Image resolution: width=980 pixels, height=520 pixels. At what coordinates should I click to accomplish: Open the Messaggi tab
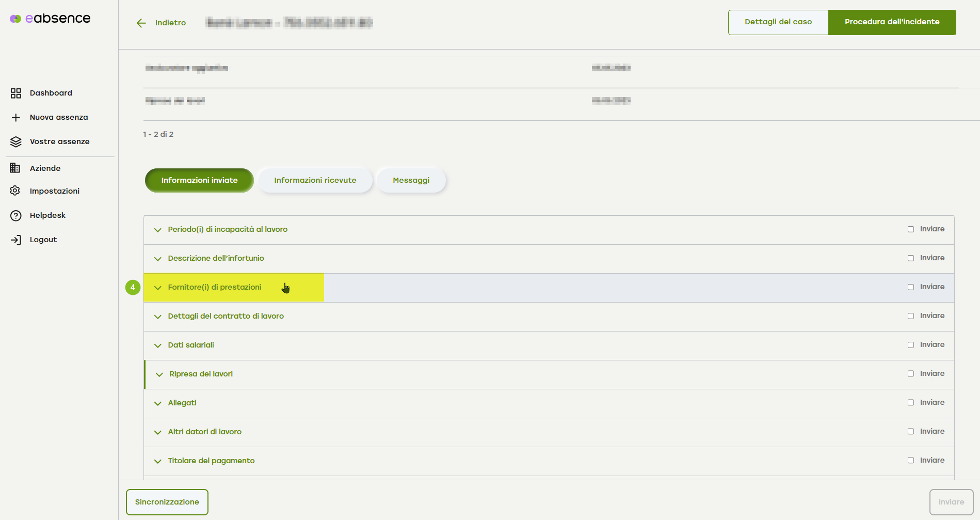pyautogui.click(x=411, y=180)
